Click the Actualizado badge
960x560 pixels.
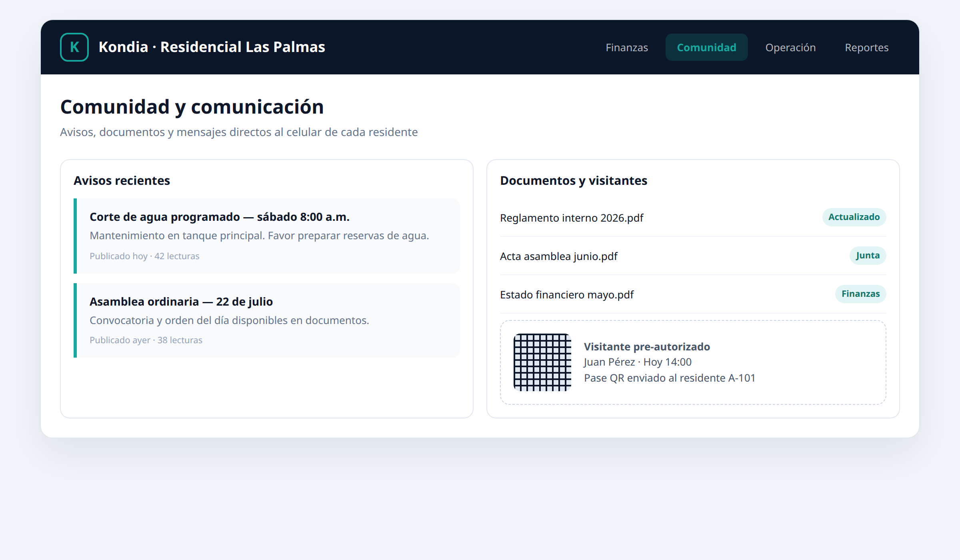[x=854, y=217]
